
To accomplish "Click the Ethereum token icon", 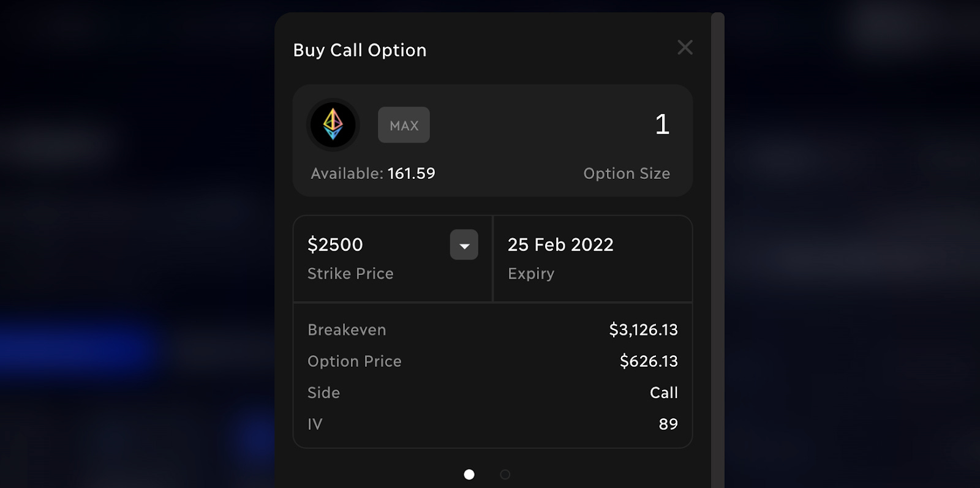I will (333, 125).
